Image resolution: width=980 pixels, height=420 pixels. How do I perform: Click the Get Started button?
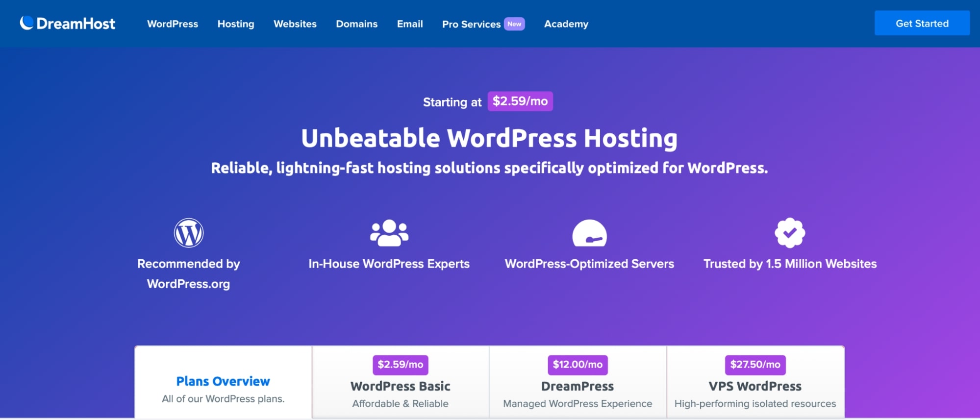(x=922, y=23)
